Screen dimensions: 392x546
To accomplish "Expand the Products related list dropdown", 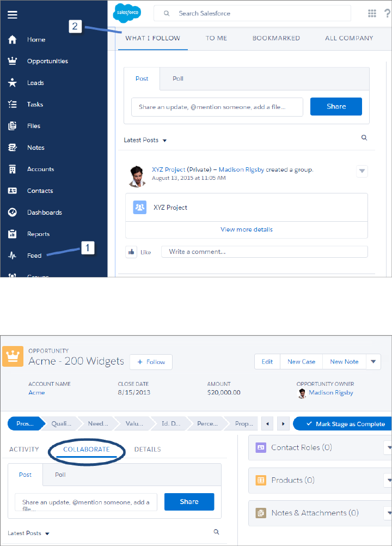I will [388, 480].
